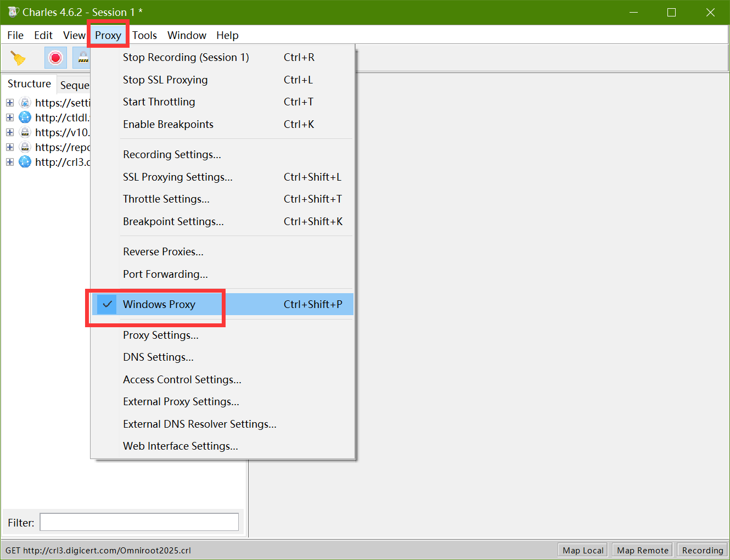Switch to the Sequence tab

74,85
